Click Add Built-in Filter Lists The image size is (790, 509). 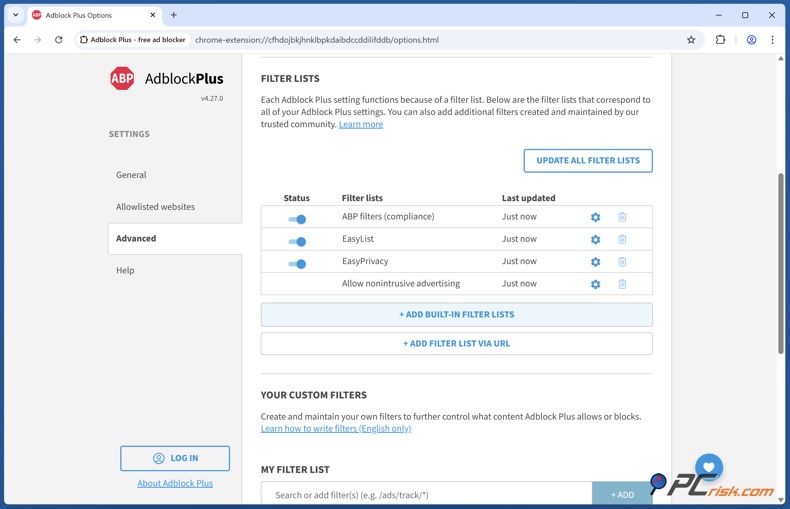[x=456, y=314]
